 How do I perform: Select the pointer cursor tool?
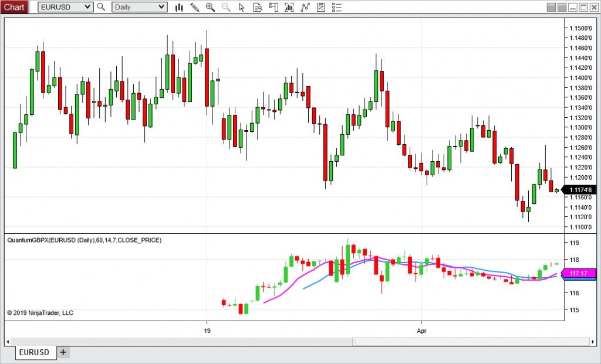point(242,7)
